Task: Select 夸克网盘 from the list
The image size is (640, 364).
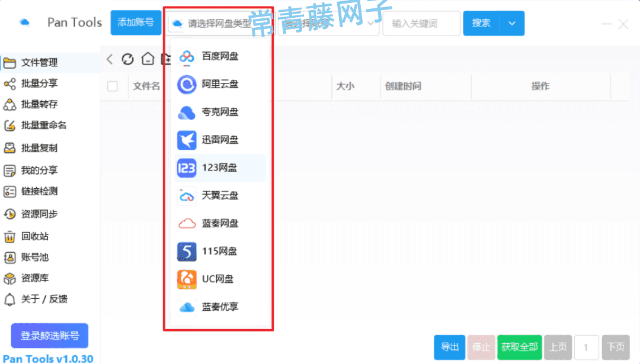Action: pyautogui.click(x=220, y=112)
